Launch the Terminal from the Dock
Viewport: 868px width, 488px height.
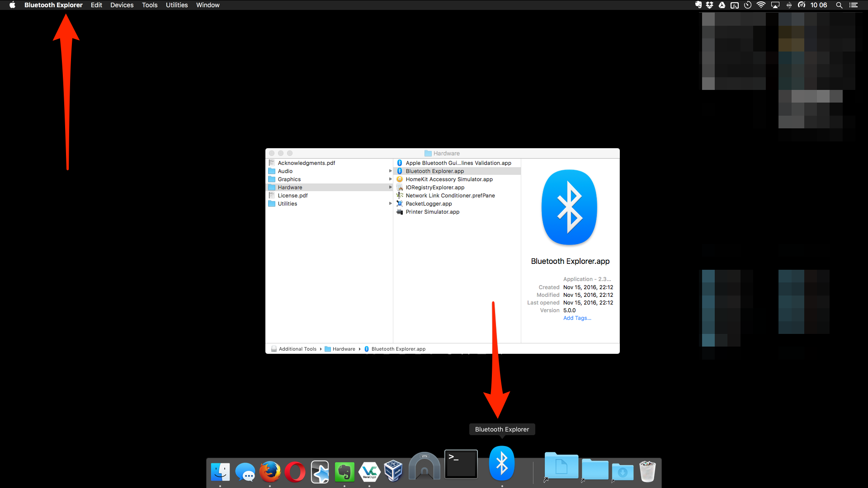point(461,464)
